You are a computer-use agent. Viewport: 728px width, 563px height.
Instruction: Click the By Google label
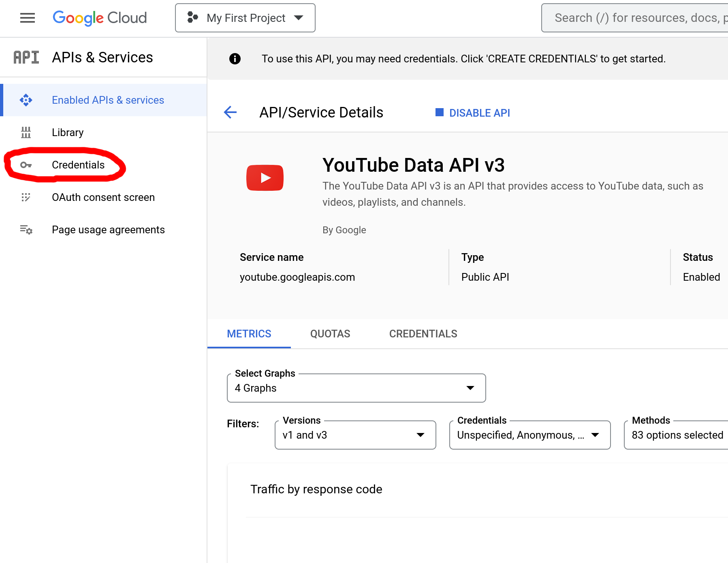pyautogui.click(x=344, y=230)
